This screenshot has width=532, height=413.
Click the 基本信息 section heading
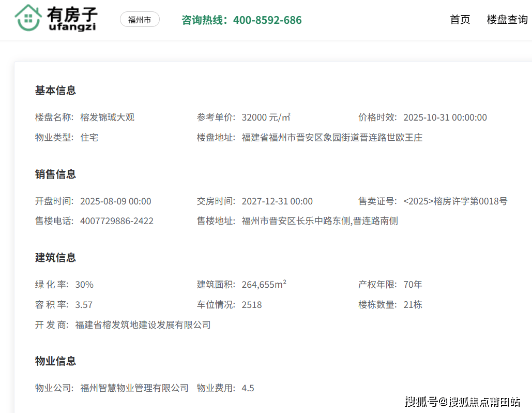(55, 91)
